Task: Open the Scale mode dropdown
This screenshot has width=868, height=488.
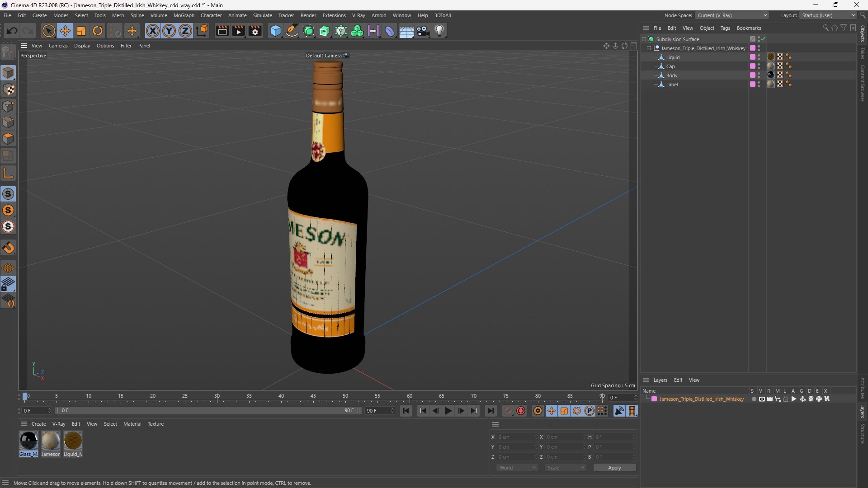Action: [565, 468]
